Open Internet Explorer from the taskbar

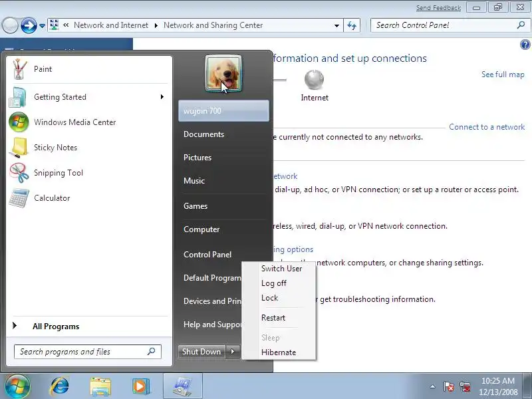tap(59, 386)
